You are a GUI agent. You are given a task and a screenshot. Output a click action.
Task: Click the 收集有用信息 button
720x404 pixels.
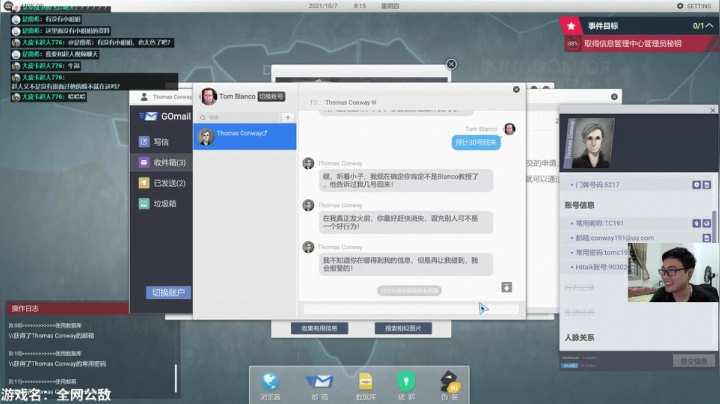point(319,328)
